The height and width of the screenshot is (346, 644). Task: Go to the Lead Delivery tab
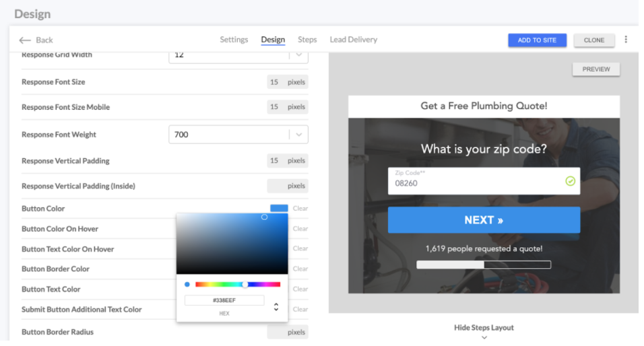click(x=353, y=40)
